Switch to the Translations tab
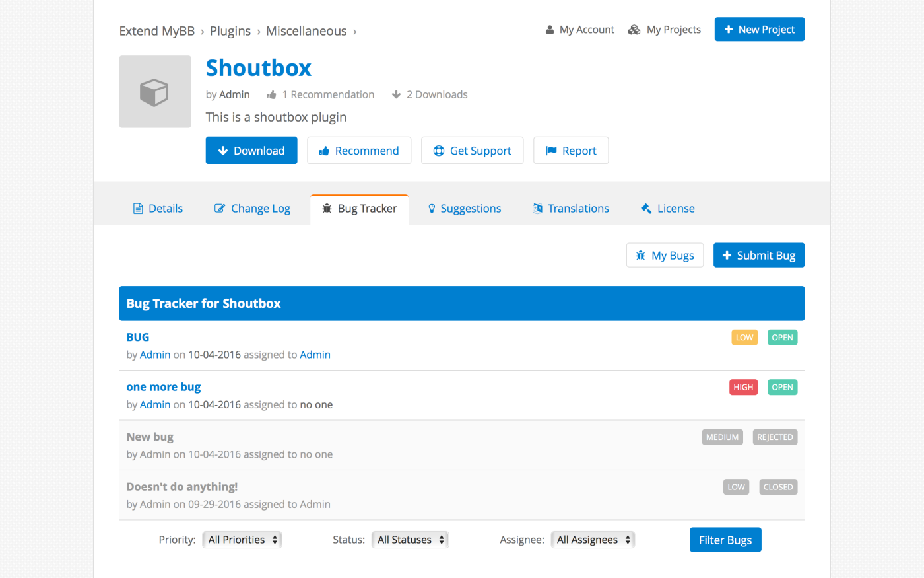Screen dimensions: 924x578 [x=571, y=209]
